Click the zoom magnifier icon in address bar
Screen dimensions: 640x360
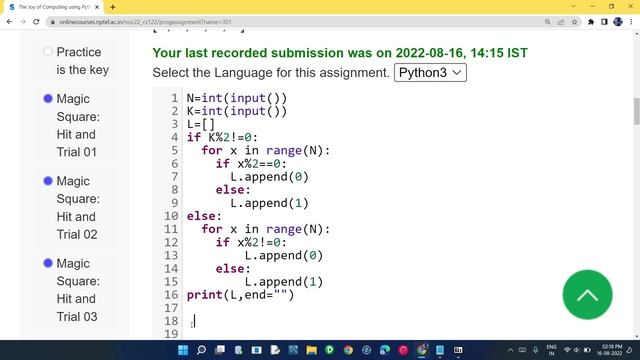548,22
